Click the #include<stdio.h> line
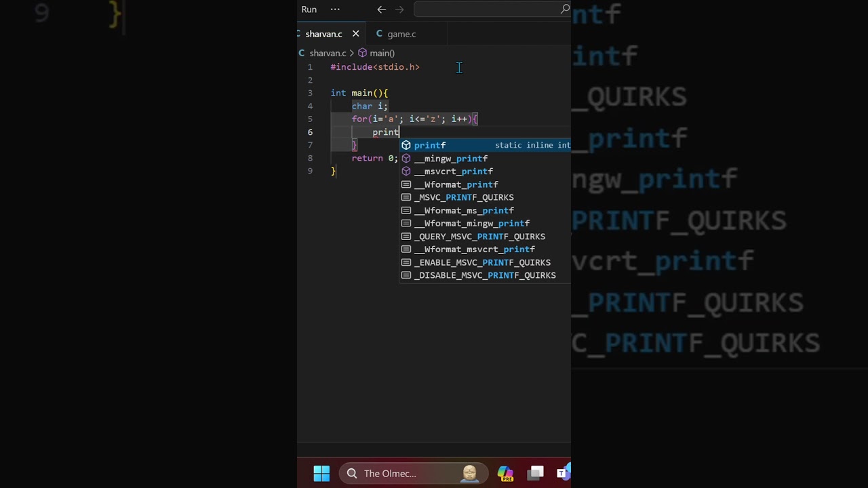The height and width of the screenshot is (488, 868). tap(375, 67)
